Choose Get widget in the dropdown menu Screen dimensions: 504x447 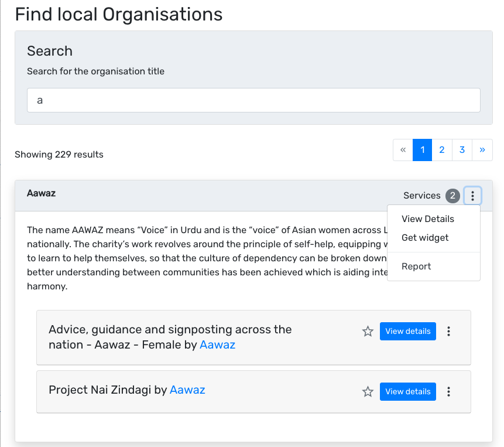[425, 238]
